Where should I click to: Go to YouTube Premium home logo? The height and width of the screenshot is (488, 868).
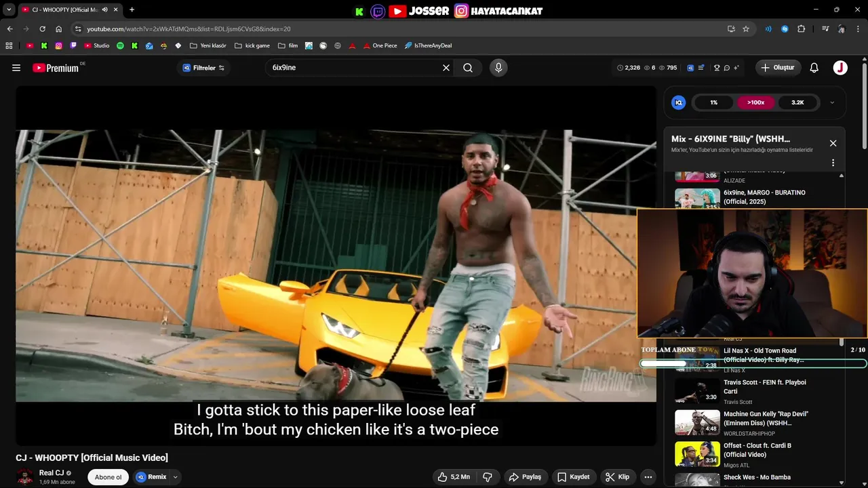click(x=56, y=68)
